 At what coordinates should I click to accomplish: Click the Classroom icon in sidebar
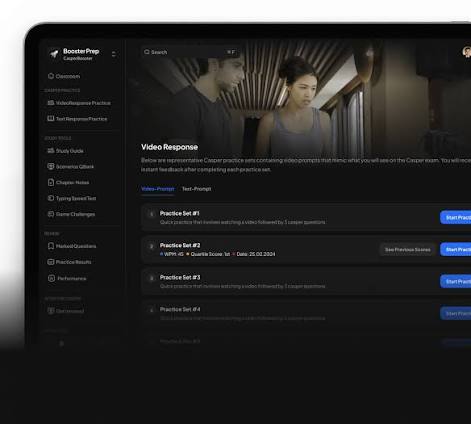pos(51,76)
